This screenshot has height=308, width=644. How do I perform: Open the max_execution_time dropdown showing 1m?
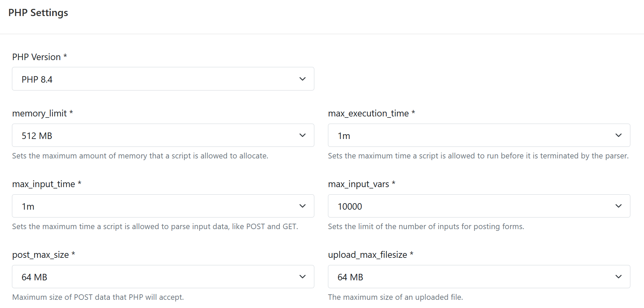click(478, 135)
